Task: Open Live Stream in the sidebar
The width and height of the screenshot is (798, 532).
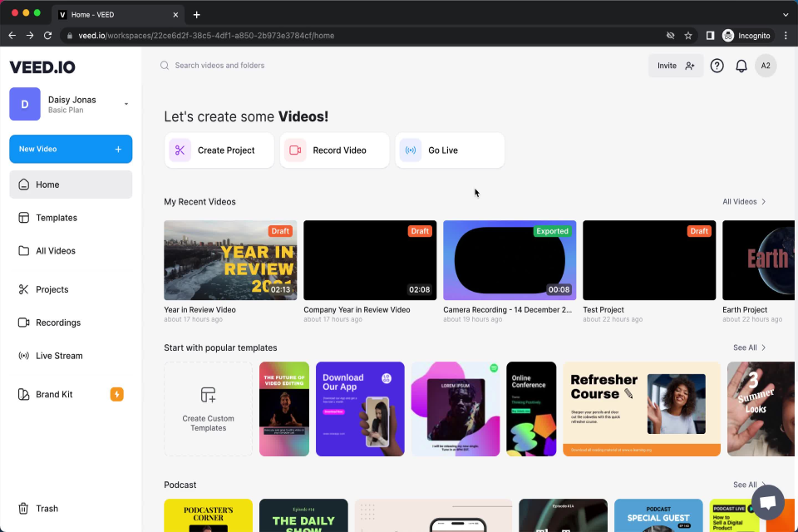Action: pyautogui.click(x=71, y=355)
